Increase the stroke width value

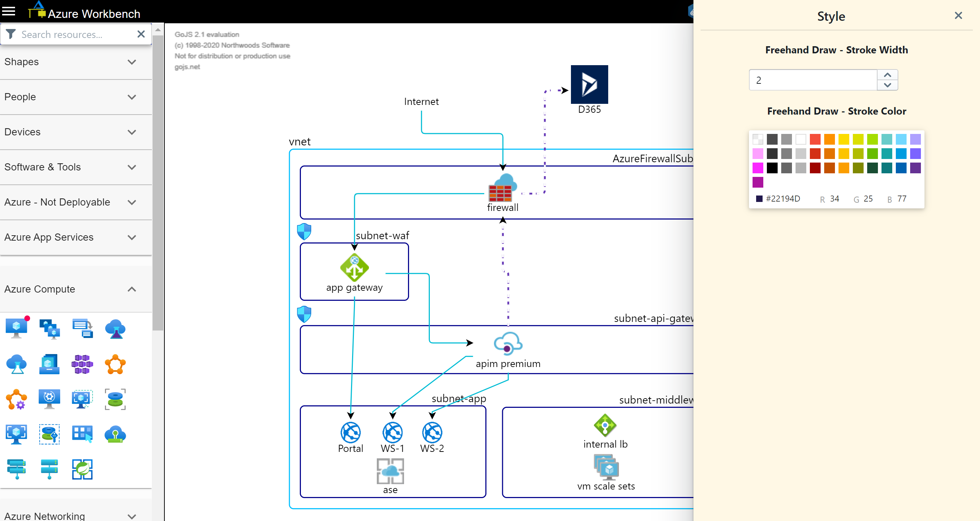[x=887, y=75]
